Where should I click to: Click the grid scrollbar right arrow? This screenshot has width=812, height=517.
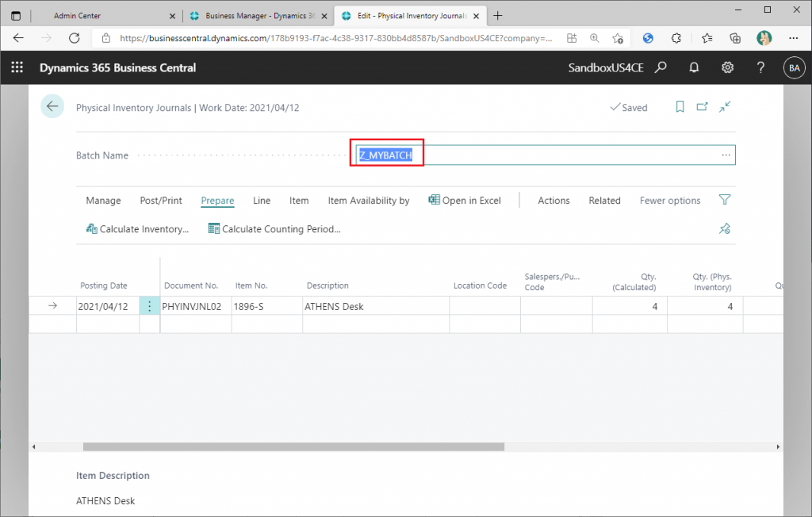[x=778, y=446]
